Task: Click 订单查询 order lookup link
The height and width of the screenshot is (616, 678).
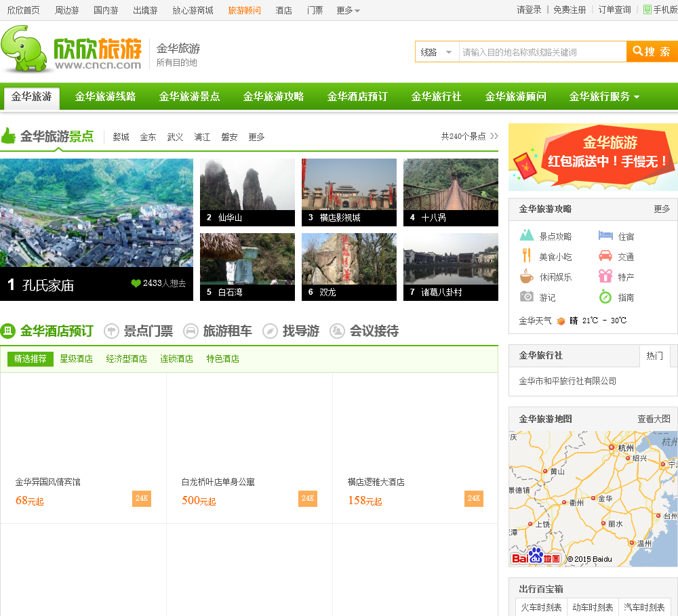Action: (x=614, y=9)
